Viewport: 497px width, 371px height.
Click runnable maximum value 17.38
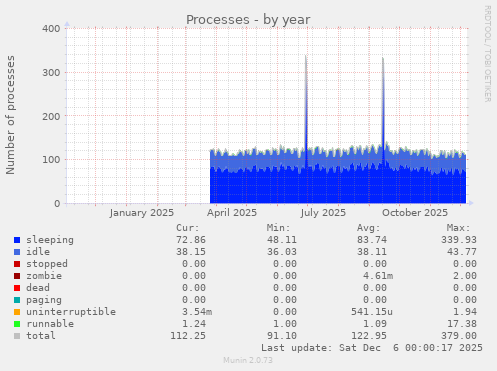pos(462,324)
